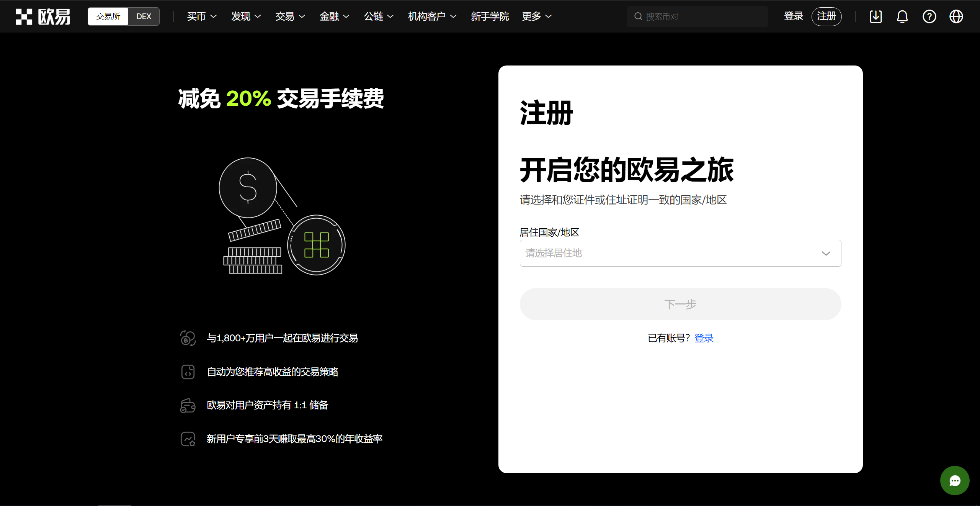Click the 登录 link under the form
The image size is (980, 506).
click(704, 338)
